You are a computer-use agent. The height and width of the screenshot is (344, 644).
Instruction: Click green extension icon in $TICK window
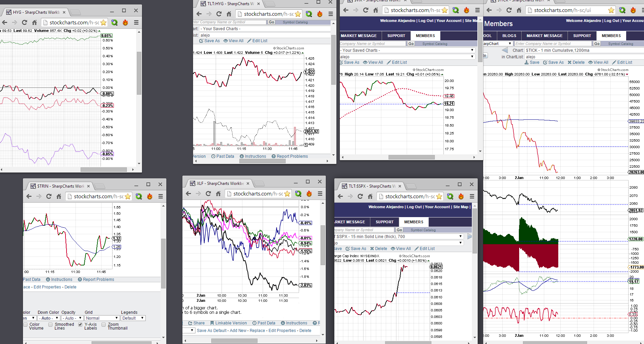pos(622,10)
